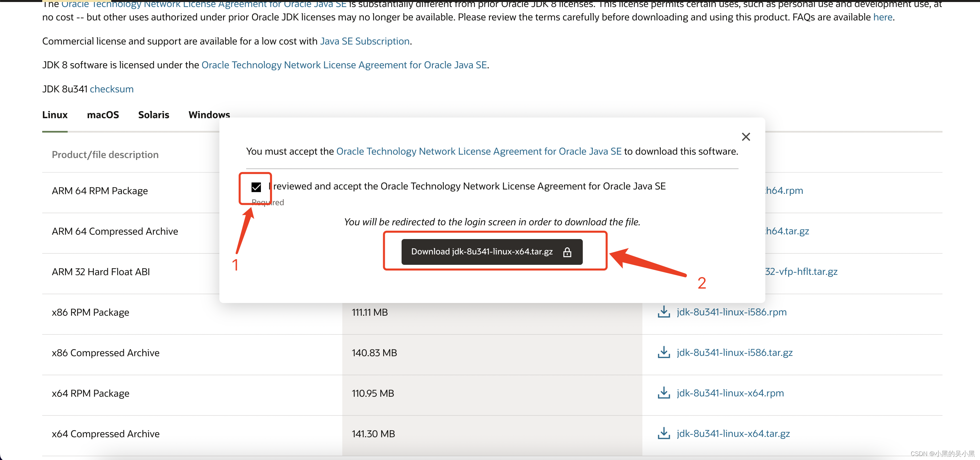Open Java SE Subscription link

[x=364, y=41]
